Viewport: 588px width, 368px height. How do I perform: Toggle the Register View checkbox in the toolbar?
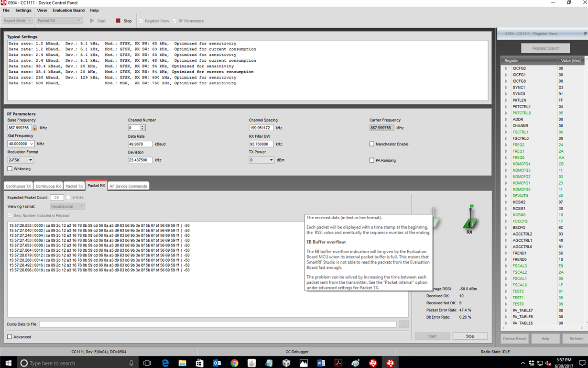pos(141,21)
